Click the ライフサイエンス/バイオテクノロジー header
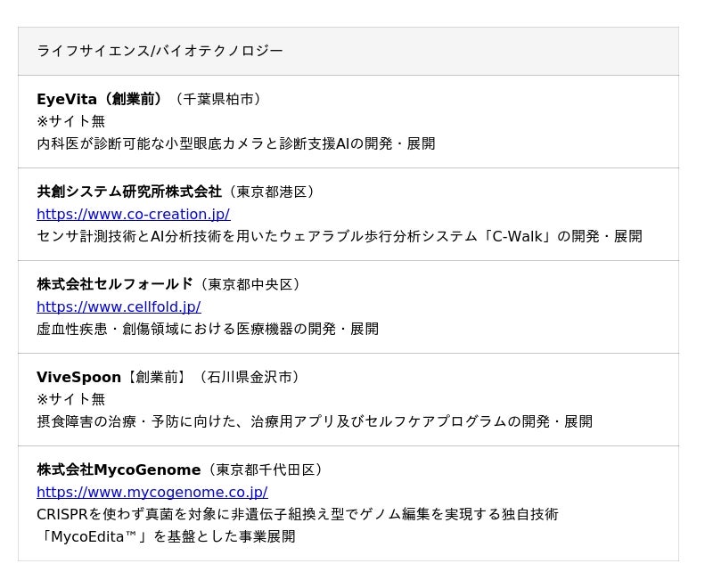This screenshot has height=588, width=713. (160, 51)
